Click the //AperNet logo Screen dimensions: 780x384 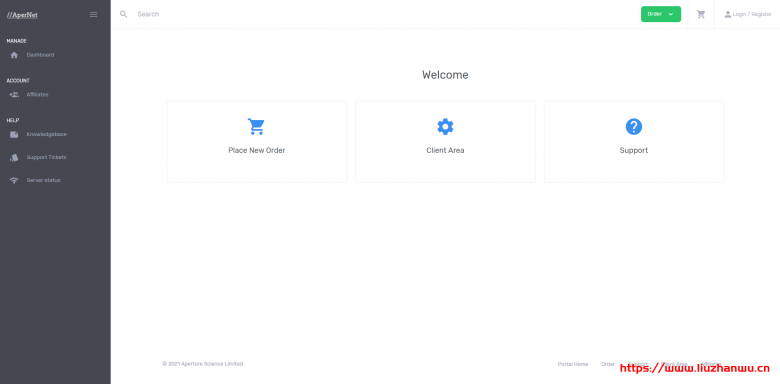[x=22, y=15]
